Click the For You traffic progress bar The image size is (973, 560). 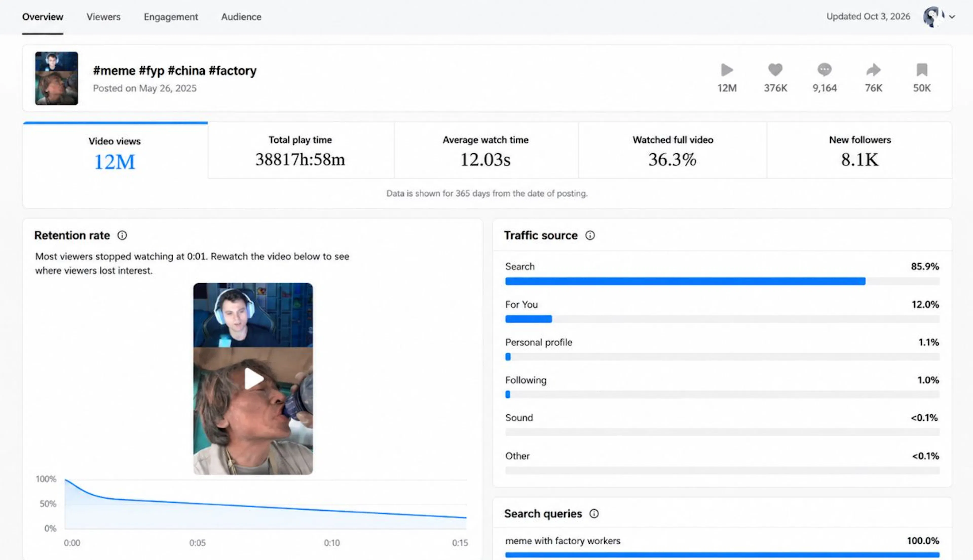click(722, 319)
